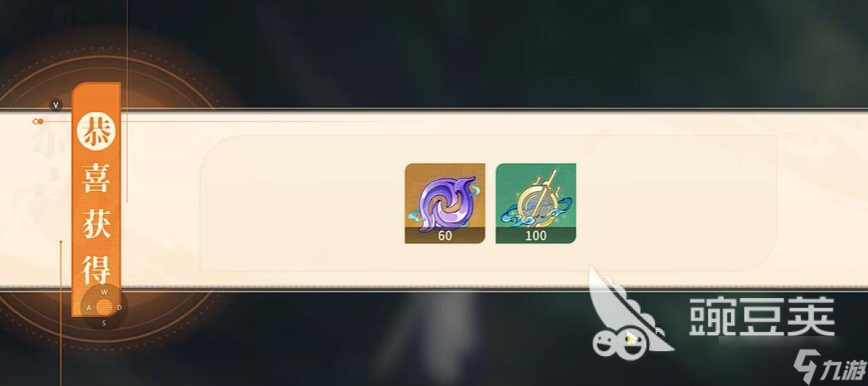Tap the A key on virtual joystick
This screenshot has width=868, height=386.
point(89,308)
